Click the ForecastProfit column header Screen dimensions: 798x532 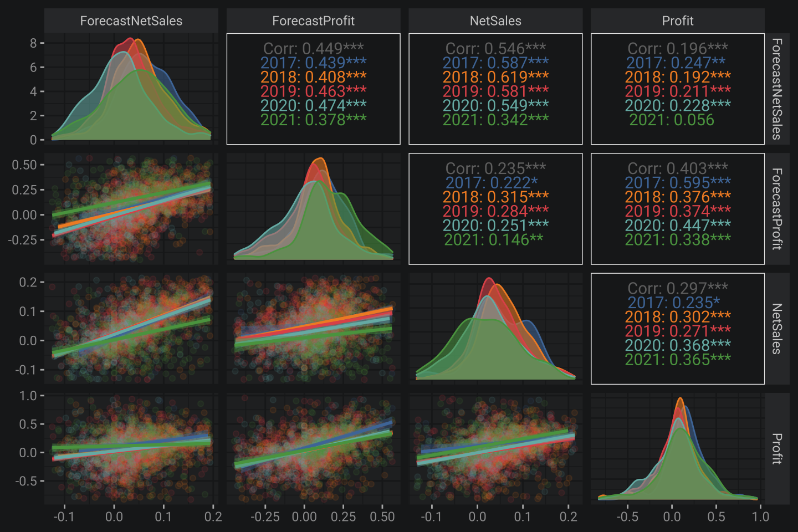[x=313, y=21]
